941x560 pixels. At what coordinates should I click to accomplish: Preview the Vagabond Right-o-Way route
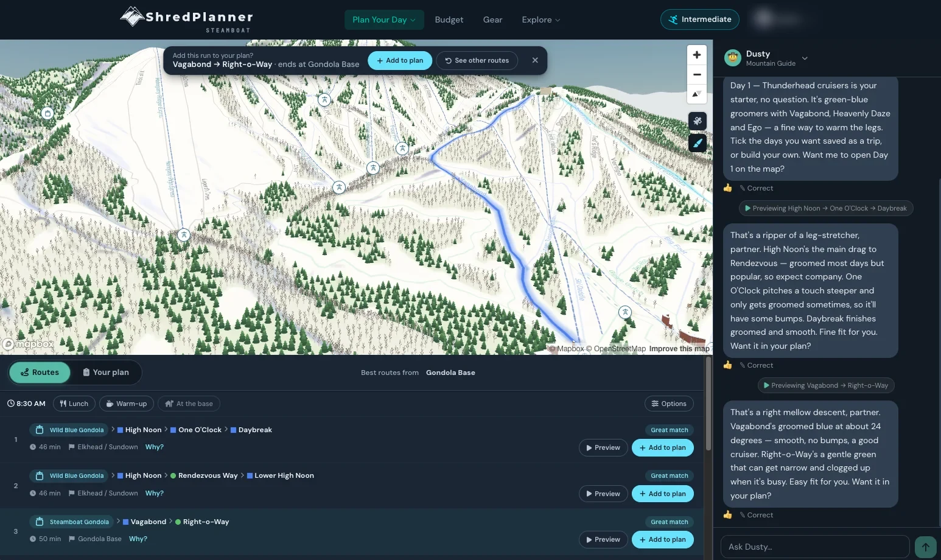[603, 539]
